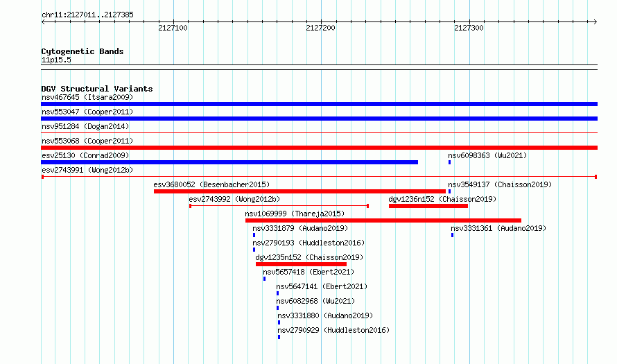The image size is (617, 364).
Task: Click the right arrowhead of the ruler
Action: click(x=596, y=22)
